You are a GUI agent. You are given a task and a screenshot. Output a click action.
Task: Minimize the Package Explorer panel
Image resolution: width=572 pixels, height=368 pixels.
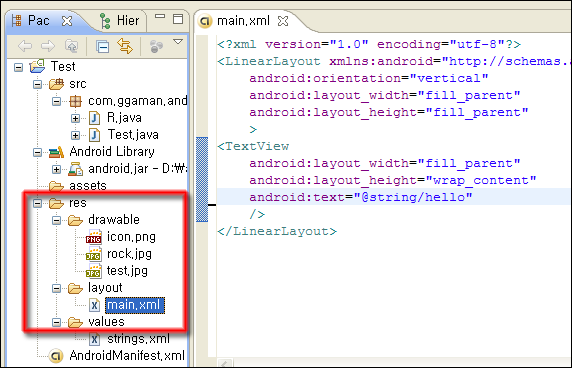160,16
